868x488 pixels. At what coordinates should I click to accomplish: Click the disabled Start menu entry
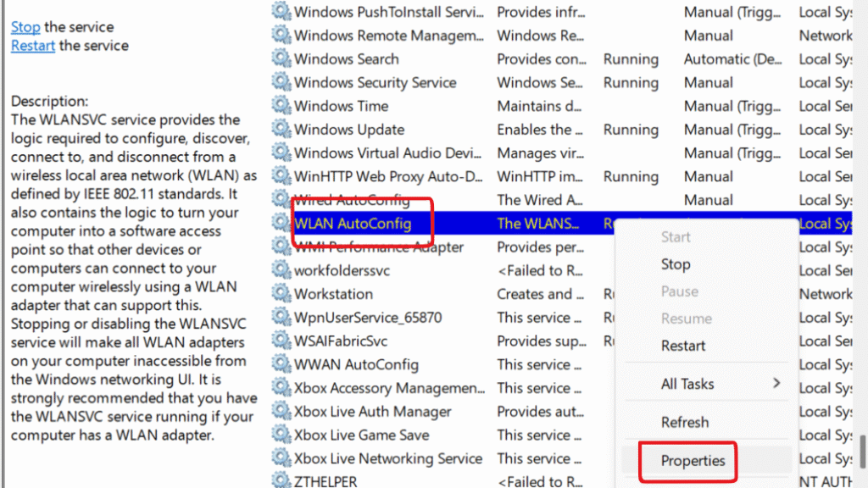(x=676, y=237)
